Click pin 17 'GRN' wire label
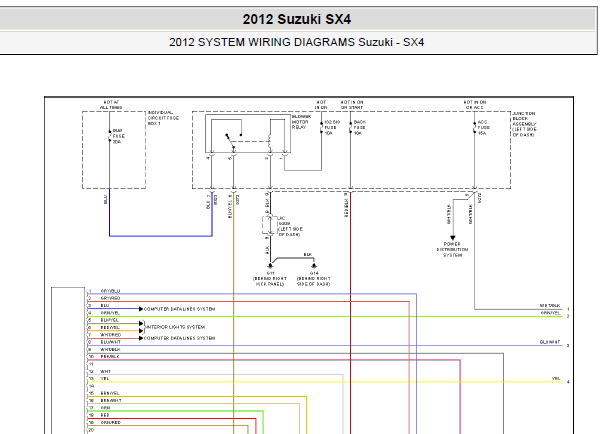The image size is (600, 434). point(105,408)
